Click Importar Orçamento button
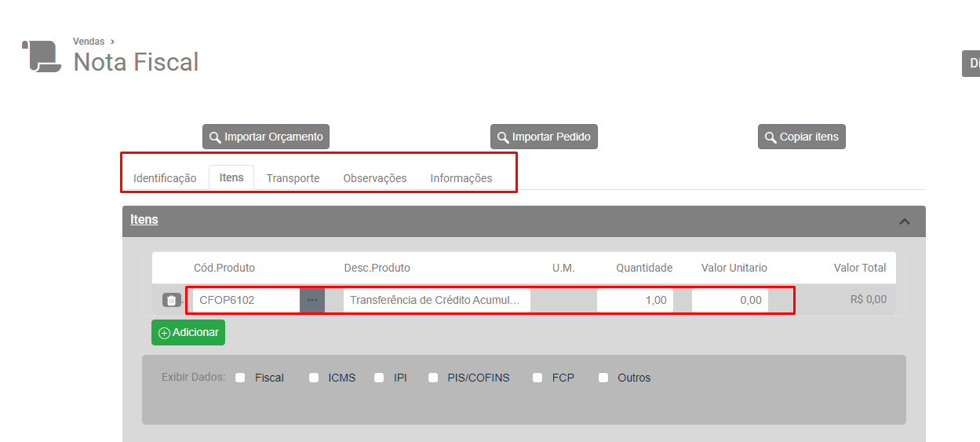Screen dimensions: 980x442 pyautogui.click(x=266, y=137)
